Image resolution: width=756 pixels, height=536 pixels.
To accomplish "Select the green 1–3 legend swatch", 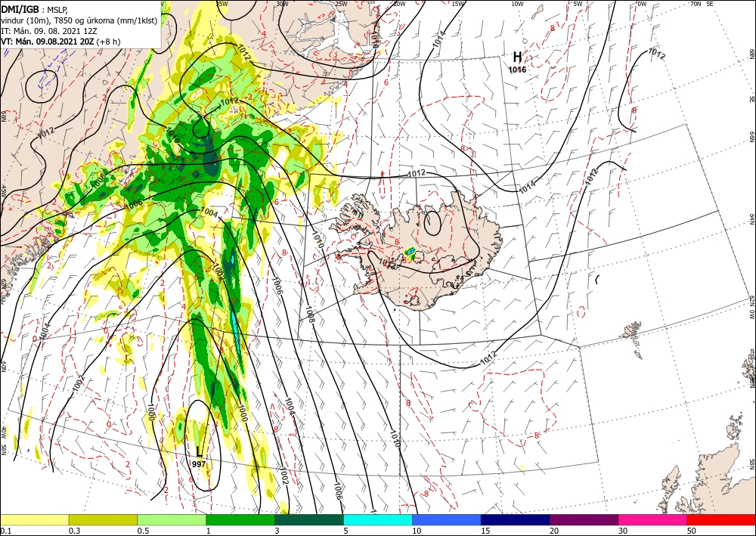I will 240,519.
